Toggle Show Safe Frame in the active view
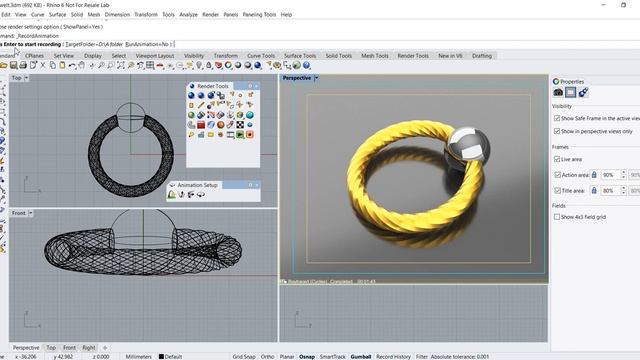This screenshot has height=360, width=640. pyautogui.click(x=557, y=118)
